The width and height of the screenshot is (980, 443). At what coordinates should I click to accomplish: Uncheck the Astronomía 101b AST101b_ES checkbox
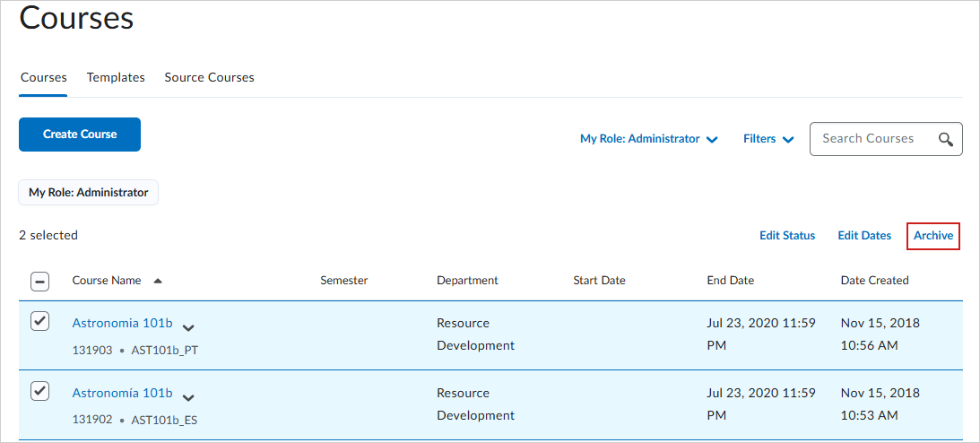tap(39, 391)
